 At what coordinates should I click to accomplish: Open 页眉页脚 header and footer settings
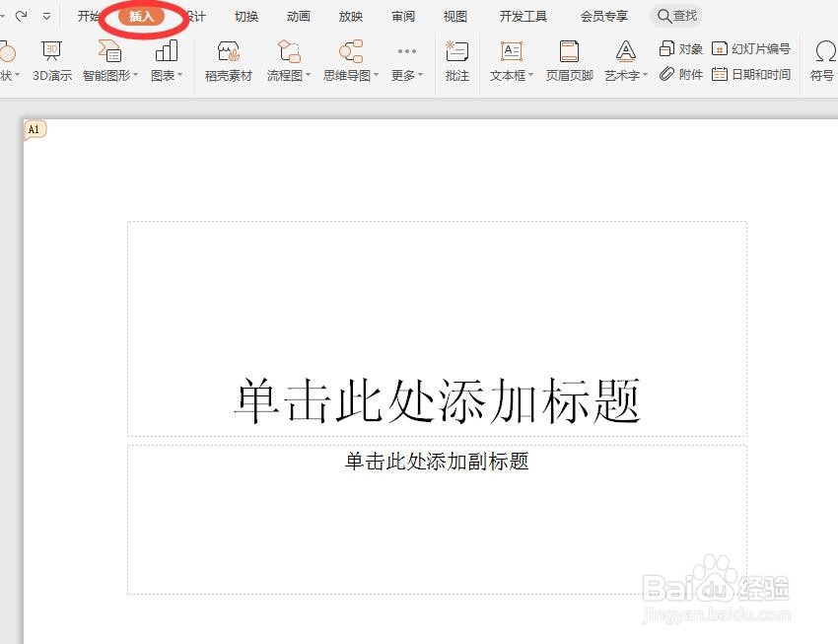pyautogui.click(x=568, y=61)
